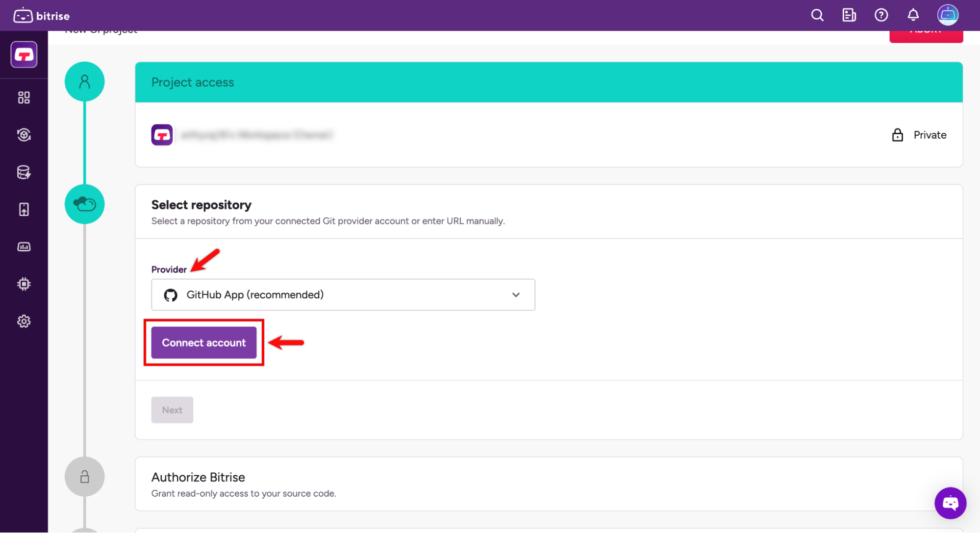Click the disabled Next button
The image size is (980, 533).
[172, 410]
